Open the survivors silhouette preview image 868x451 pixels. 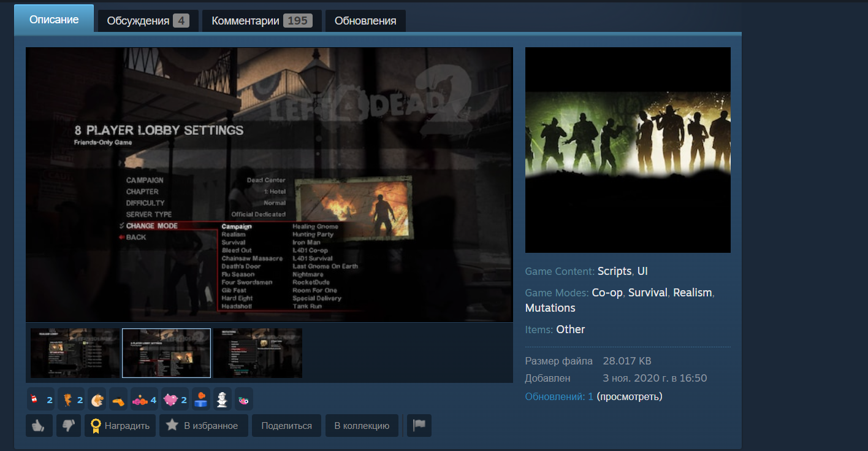click(628, 150)
